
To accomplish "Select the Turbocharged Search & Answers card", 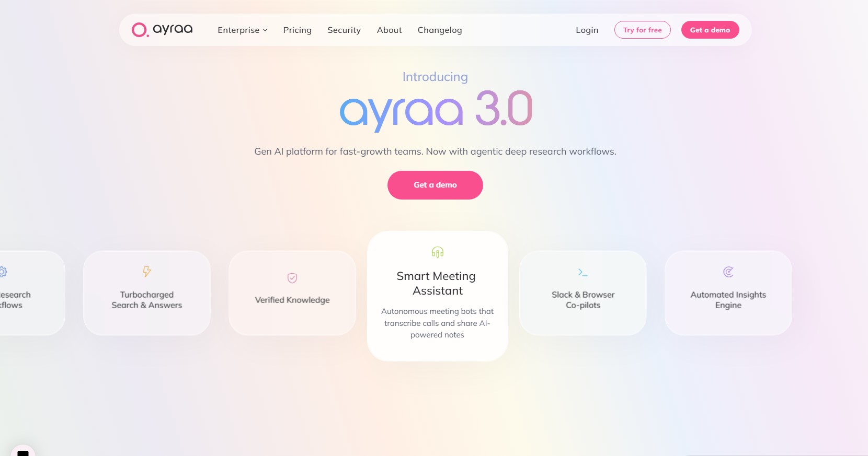I will click(x=147, y=293).
